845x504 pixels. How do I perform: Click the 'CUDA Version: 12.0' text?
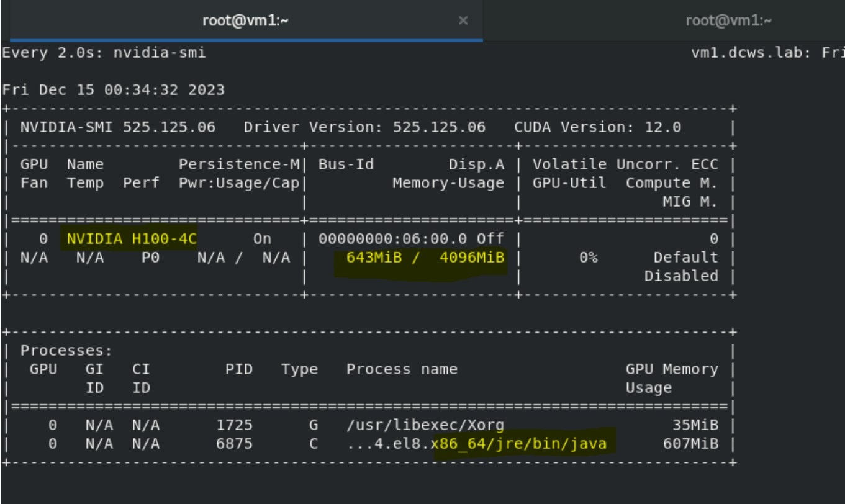[x=597, y=127]
